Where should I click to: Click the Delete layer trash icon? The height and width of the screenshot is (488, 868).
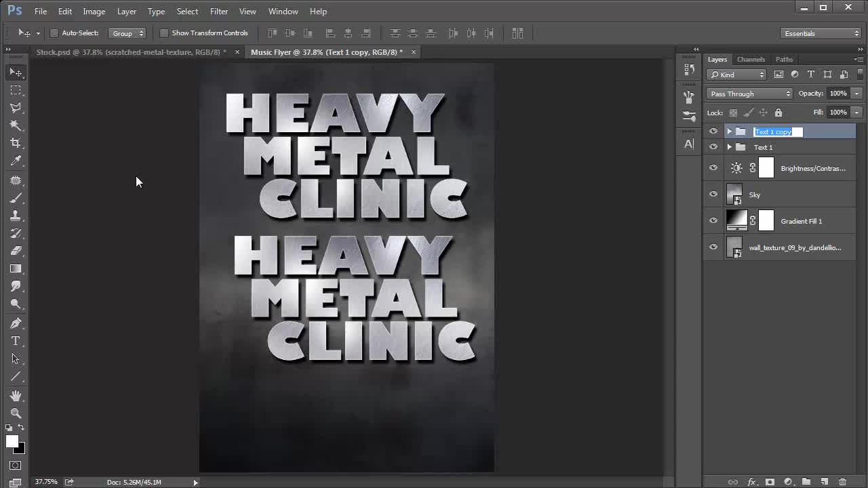click(x=842, y=481)
